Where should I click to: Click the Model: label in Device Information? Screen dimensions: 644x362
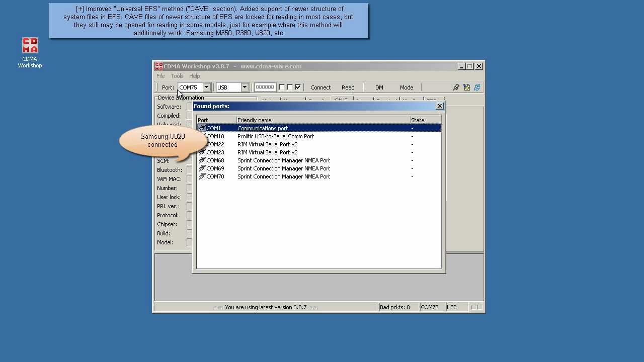(x=165, y=242)
